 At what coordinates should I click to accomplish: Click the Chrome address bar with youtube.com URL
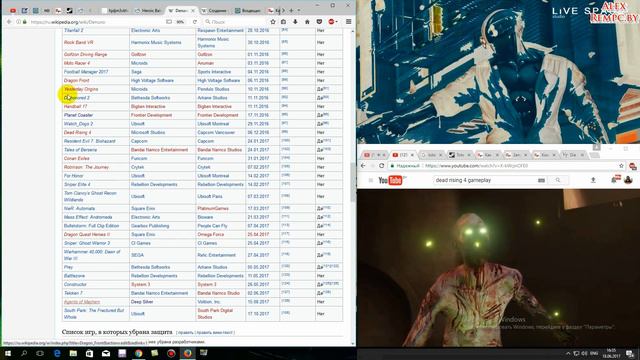pyautogui.click(x=505, y=166)
